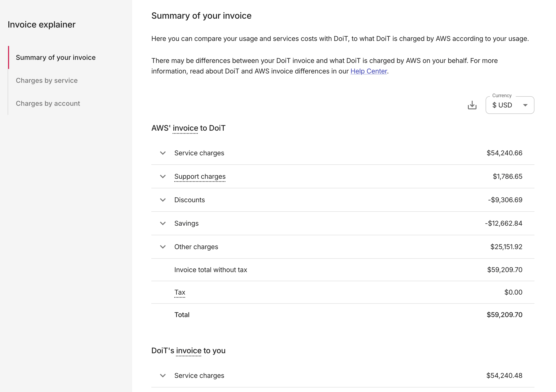Click the underlined AWS' invoice tooltip text

tap(186, 128)
